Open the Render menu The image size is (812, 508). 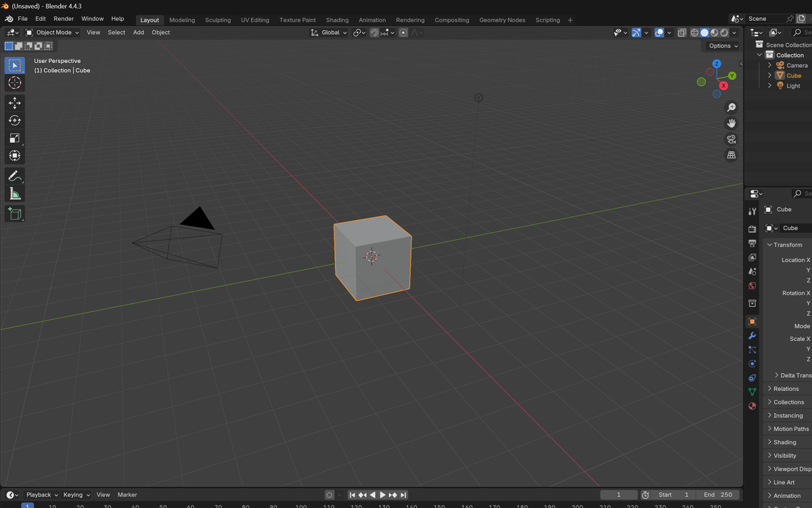tap(64, 19)
